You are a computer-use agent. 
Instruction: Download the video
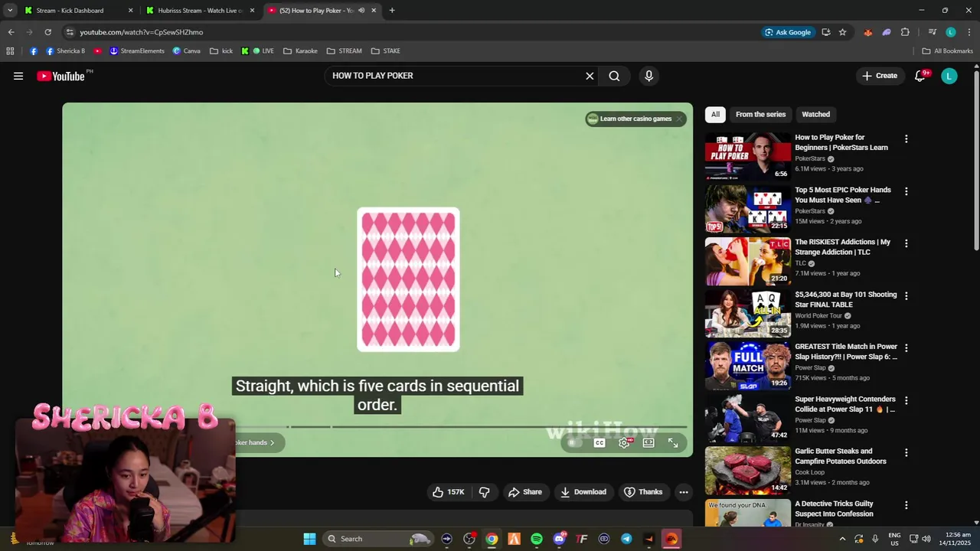click(583, 492)
